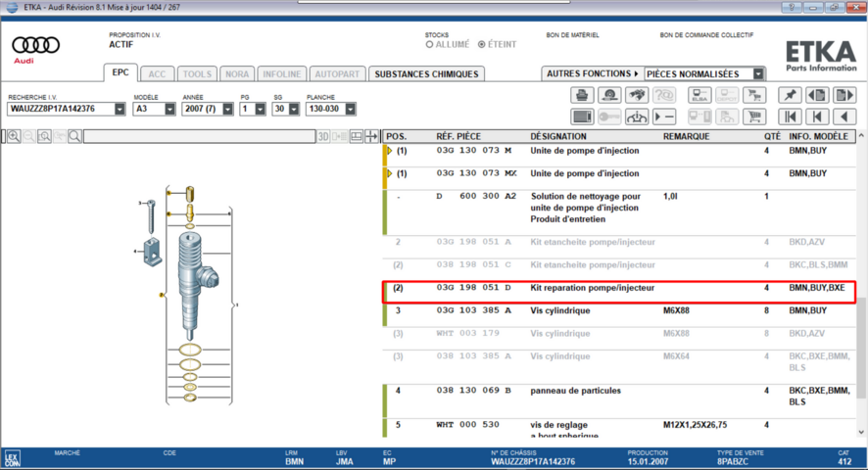Switch to the EPC tab
Viewport: 868px width, 470px height.
click(x=121, y=72)
